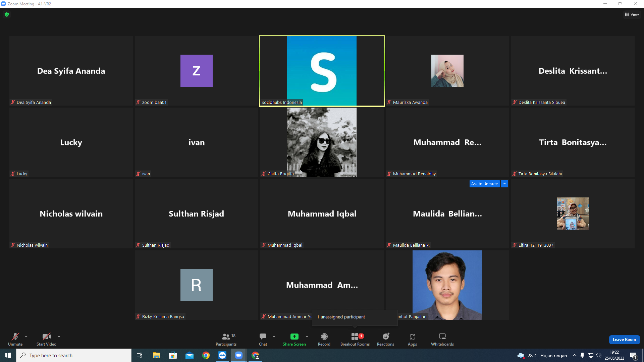This screenshot has height=362, width=644.
Task: Select the Sociohubs Indonesia video tile
Action: pos(322,71)
